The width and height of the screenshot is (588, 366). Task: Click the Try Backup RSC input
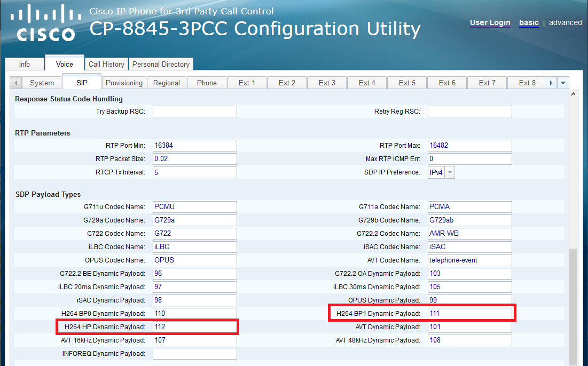coord(194,112)
